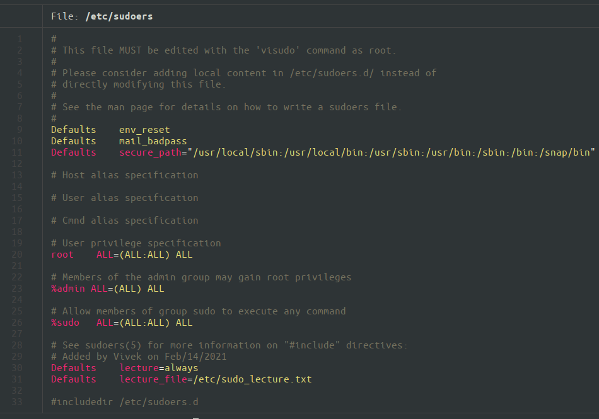Click the lecture=always setting
Viewport: 599px width, 419px height.
click(x=159, y=368)
